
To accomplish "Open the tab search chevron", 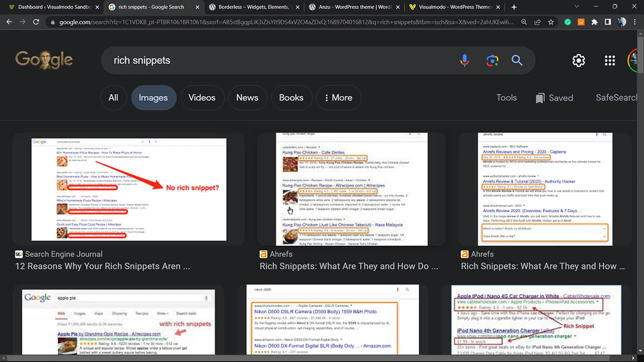I will 577,6.
